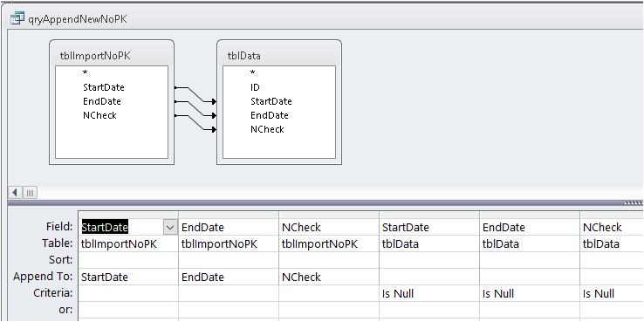Click Append To cell containing StartDate
Screen dimensions: 644x322
[128, 277]
